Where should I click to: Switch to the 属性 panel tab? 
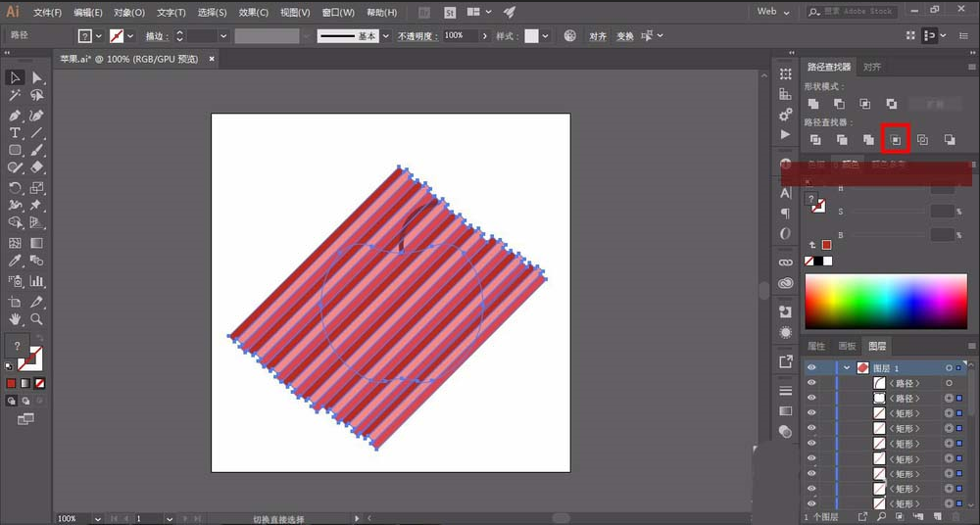pyautogui.click(x=816, y=346)
